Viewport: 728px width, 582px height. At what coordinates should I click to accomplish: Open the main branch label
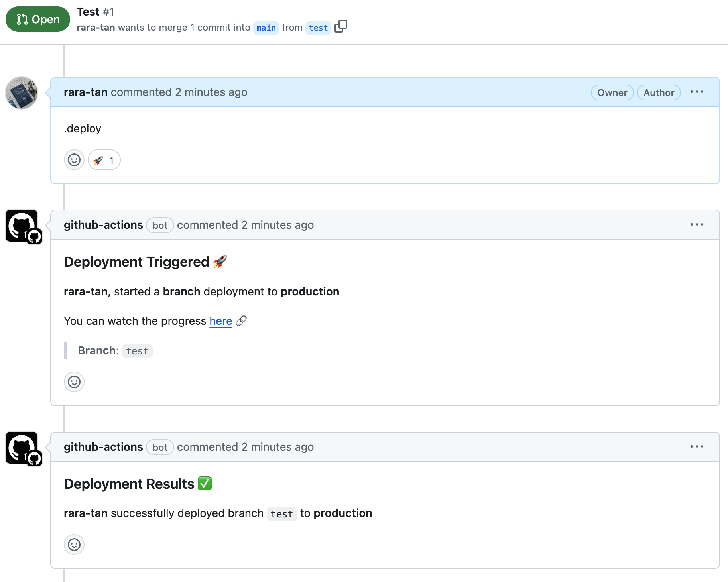266,28
